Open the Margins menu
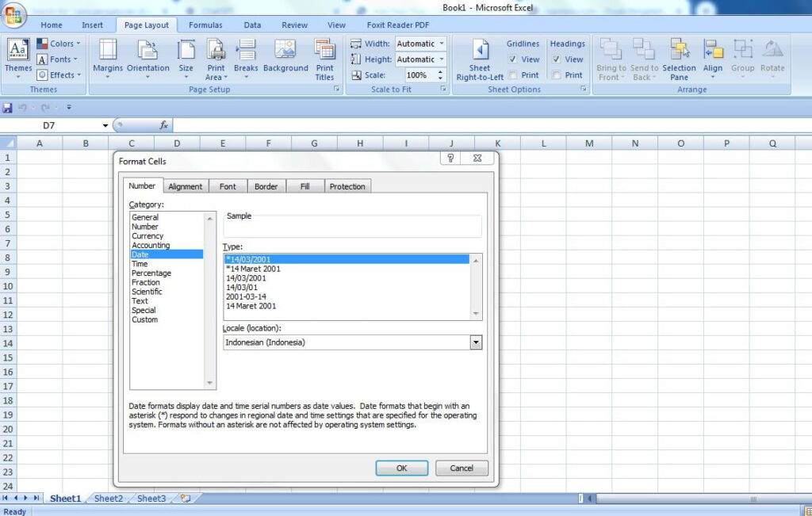The height and width of the screenshot is (516, 812). coord(108,59)
